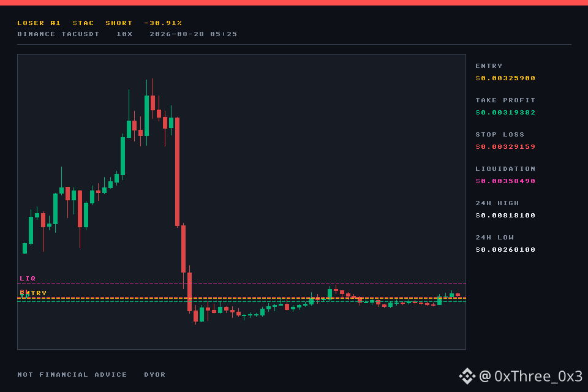
Task: Select the 24H high value $0.00818100
Action: coord(505,216)
